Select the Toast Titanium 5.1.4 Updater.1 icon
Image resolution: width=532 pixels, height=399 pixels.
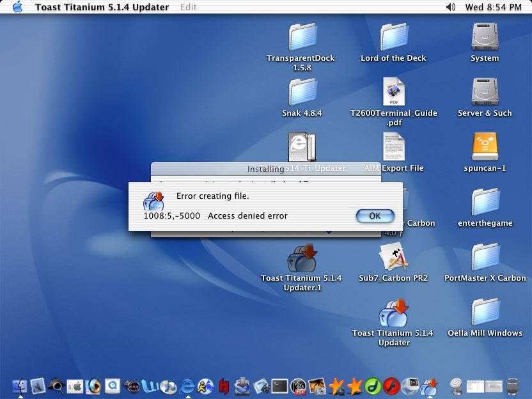[302, 258]
